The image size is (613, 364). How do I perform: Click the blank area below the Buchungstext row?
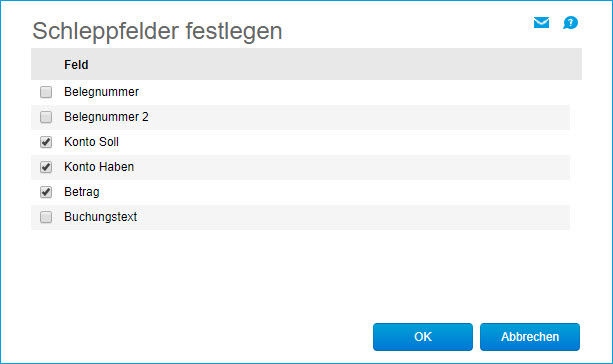click(x=300, y=274)
